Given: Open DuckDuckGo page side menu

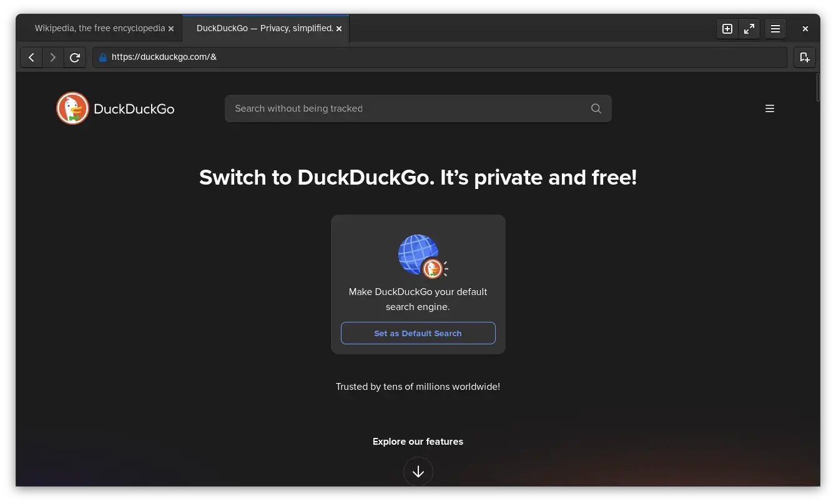Looking at the screenshot, I should coord(769,109).
